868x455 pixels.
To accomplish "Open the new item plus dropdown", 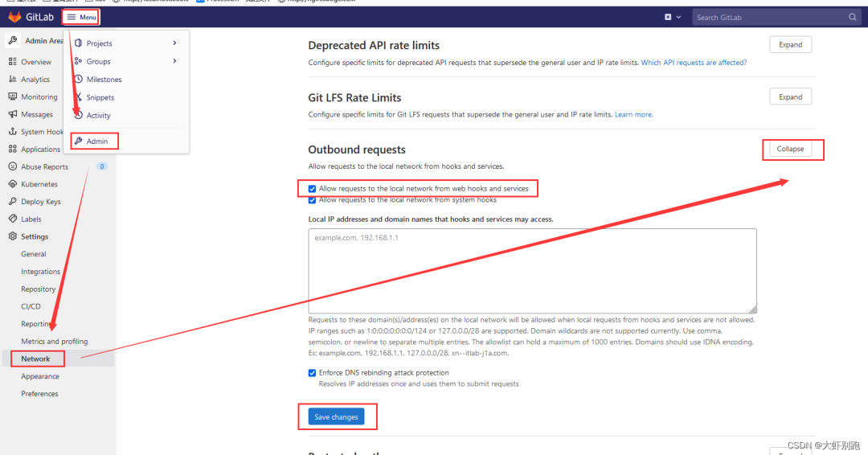I will (673, 17).
